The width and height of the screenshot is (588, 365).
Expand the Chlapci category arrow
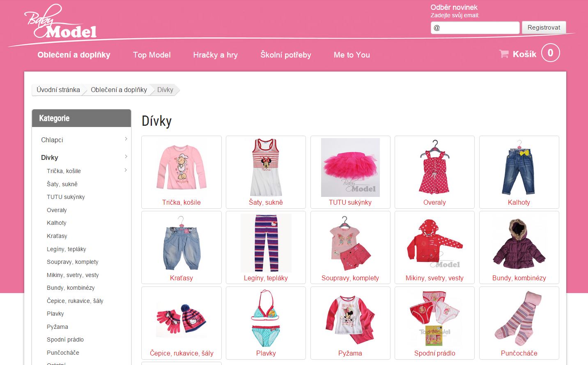coord(126,139)
